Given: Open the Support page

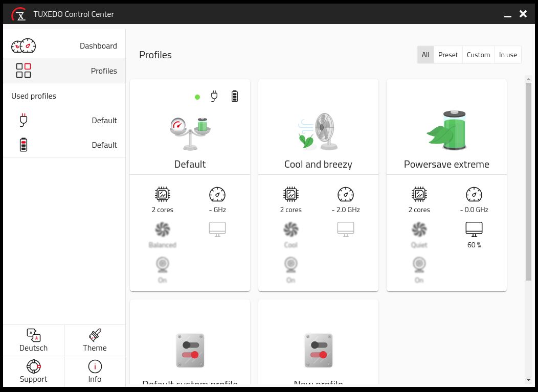Looking at the screenshot, I should click(x=34, y=372).
